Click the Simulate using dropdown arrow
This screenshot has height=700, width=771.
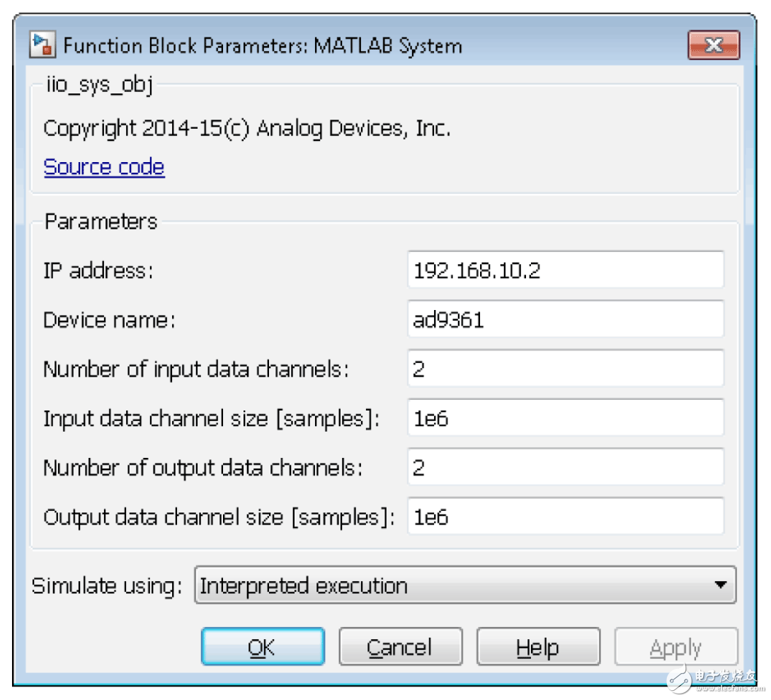coord(720,585)
